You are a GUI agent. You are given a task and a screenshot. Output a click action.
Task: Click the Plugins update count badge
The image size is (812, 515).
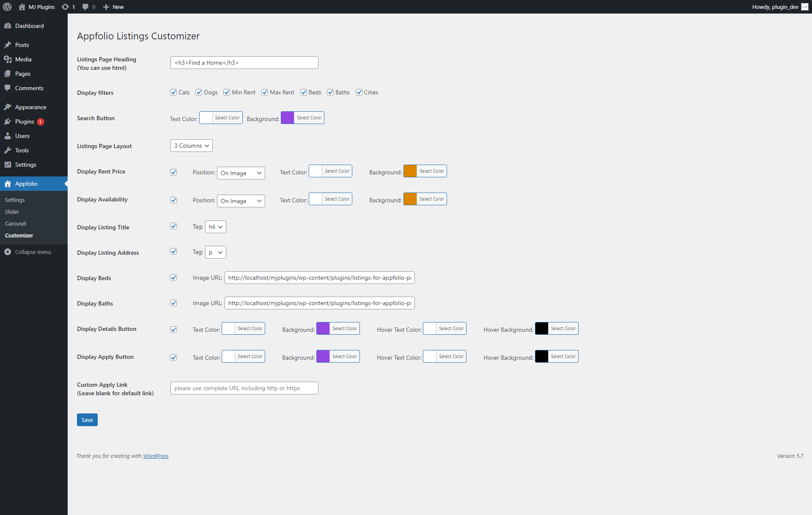41,122
